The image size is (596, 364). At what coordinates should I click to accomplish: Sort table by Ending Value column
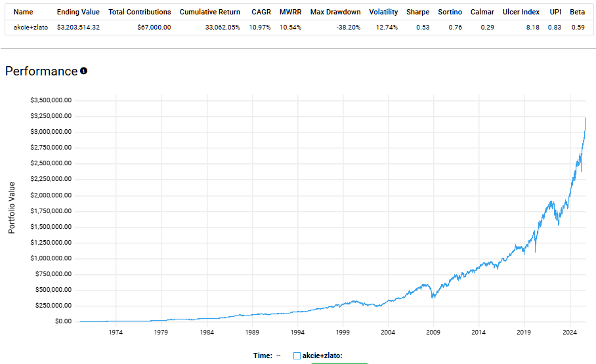[78, 12]
